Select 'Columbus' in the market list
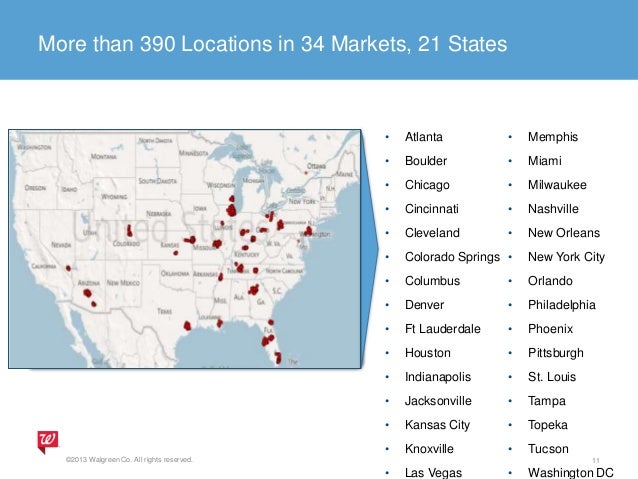This screenshot has width=638, height=479. click(x=433, y=281)
